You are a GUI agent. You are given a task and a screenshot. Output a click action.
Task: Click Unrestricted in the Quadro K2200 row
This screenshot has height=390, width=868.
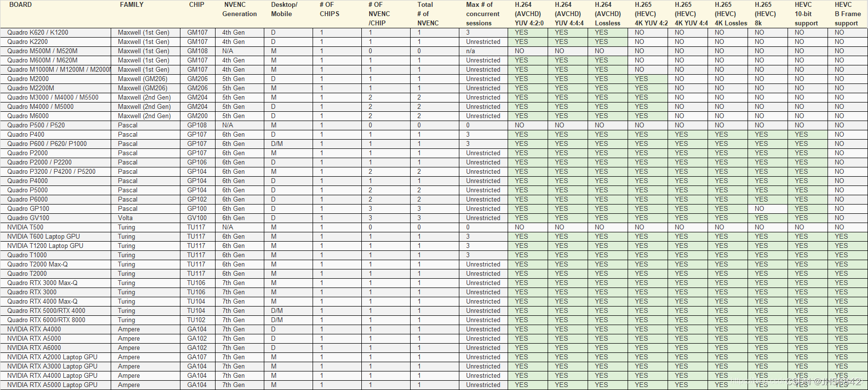483,42
